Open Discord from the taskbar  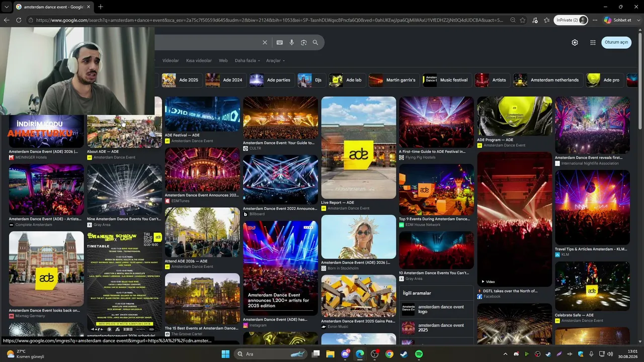[x=345, y=354]
